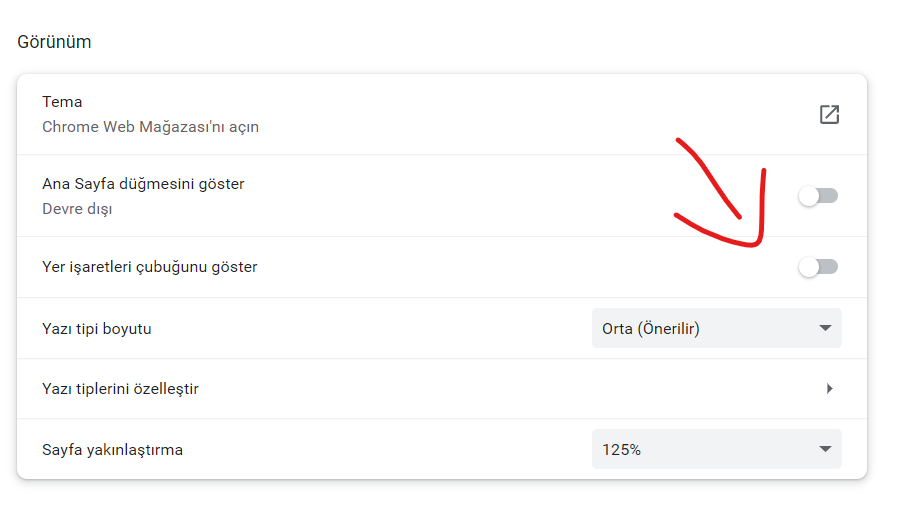Image resolution: width=897 pixels, height=519 pixels.
Task: Open the Tema row title
Action: 62,102
